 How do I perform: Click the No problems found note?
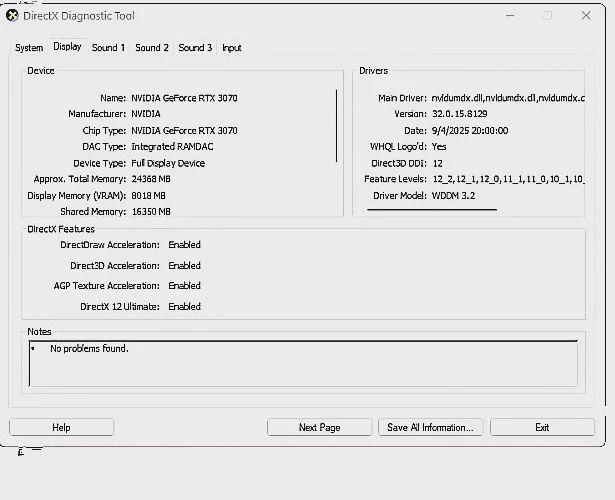[x=89, y=349]
